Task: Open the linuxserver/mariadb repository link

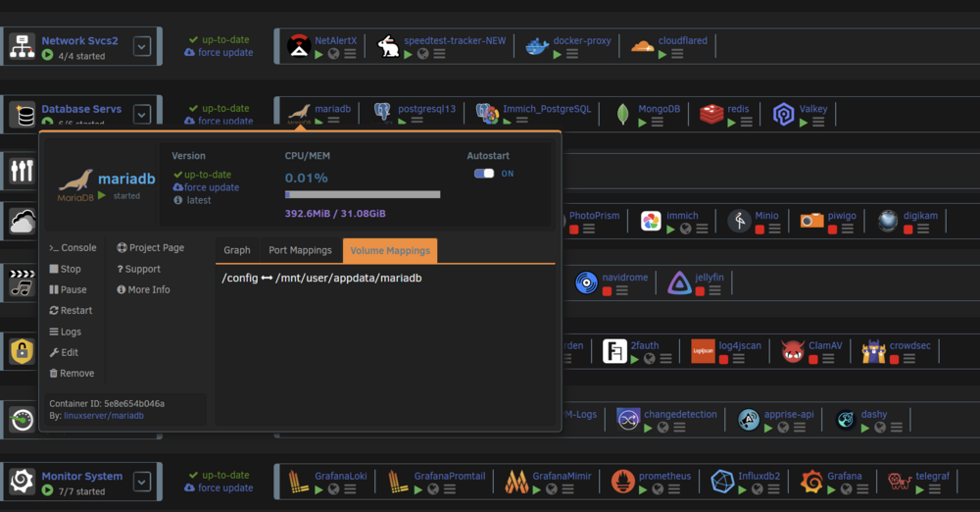Action: pyautogui.click(x=104, y=416)
